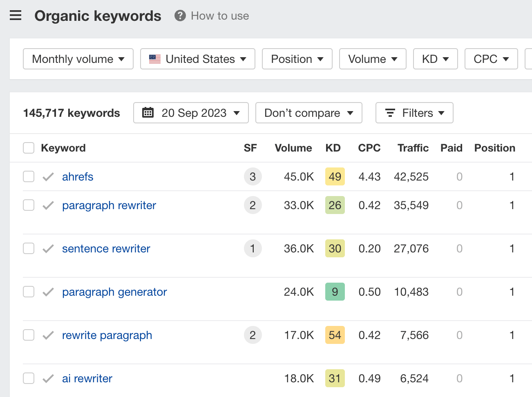This screenshot has width=532, height=397.
Task: Expand the "Don't compare" dropdown
Action: coord(308,113)
